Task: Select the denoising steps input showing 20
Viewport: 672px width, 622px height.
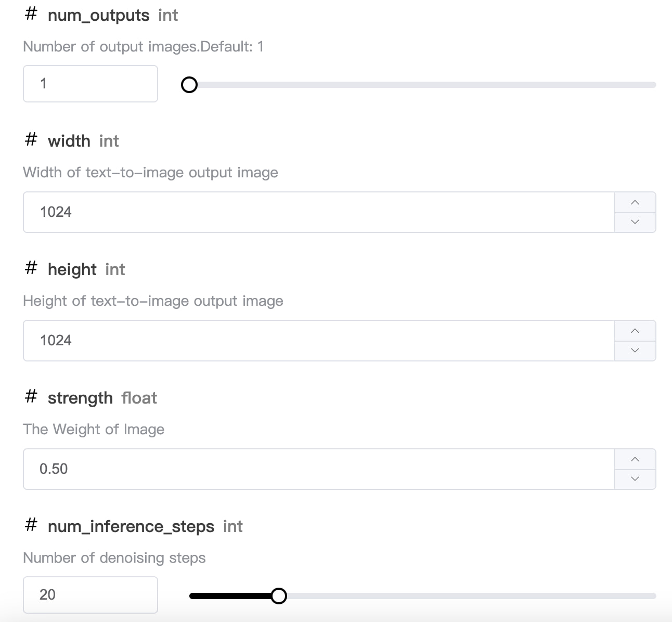Action: click(x=90, y=595)
